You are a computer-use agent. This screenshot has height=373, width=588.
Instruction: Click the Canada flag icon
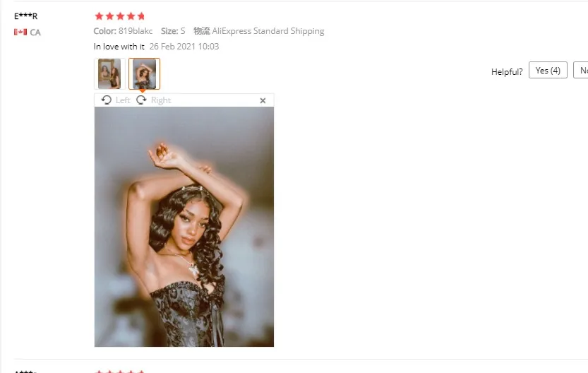(20, 32)
